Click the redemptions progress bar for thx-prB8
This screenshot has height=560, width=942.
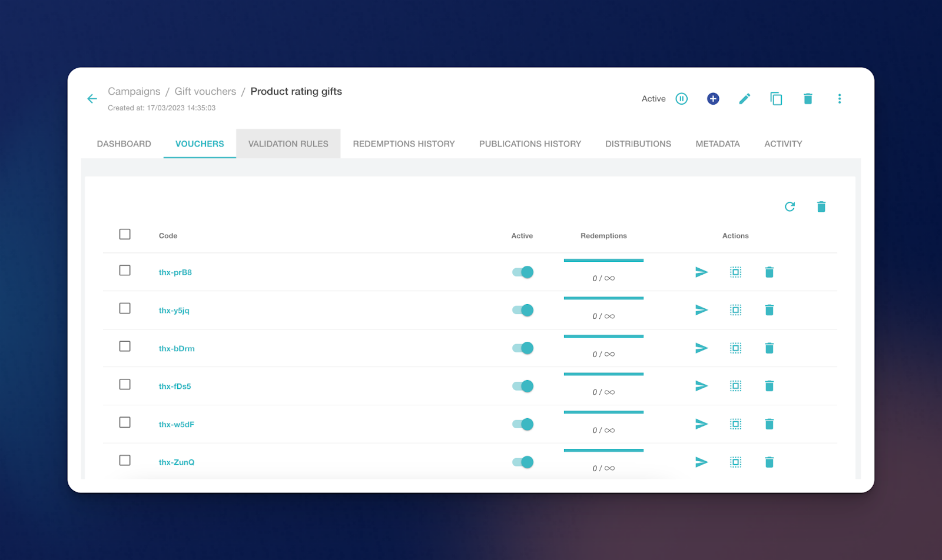coord(603,261)
